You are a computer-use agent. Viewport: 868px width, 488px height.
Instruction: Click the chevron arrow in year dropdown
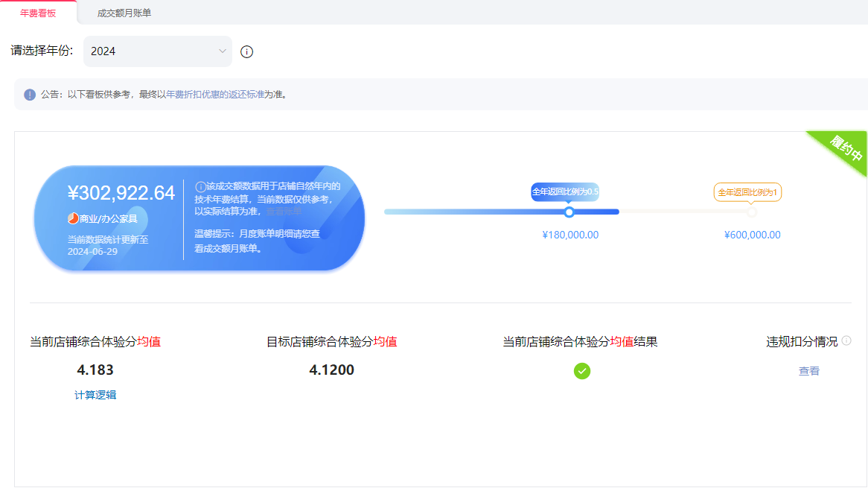point(222,51)
